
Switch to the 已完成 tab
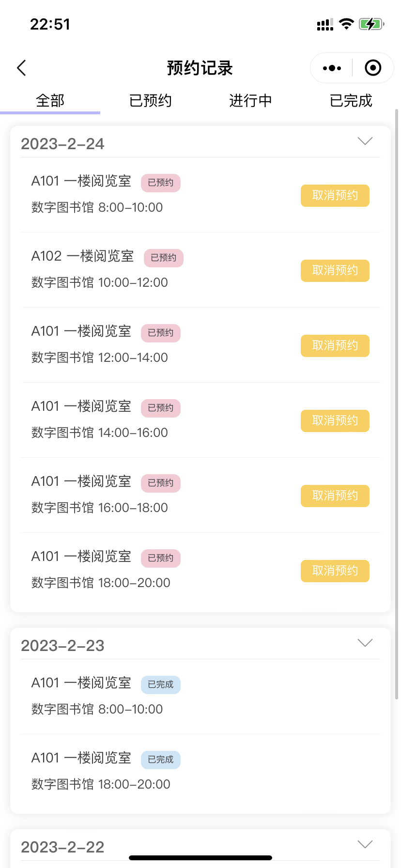coord(351,101)
